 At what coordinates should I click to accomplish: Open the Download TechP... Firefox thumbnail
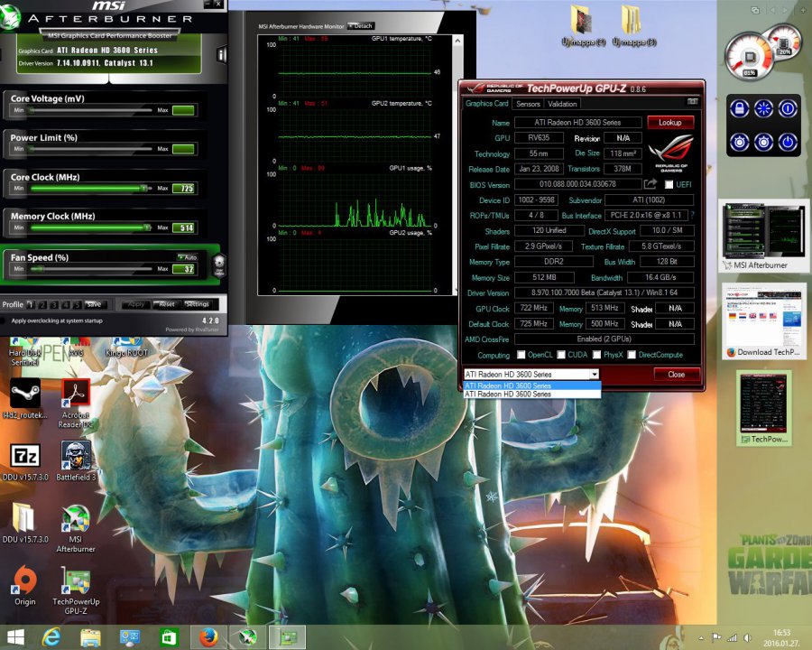coord(764,321)
